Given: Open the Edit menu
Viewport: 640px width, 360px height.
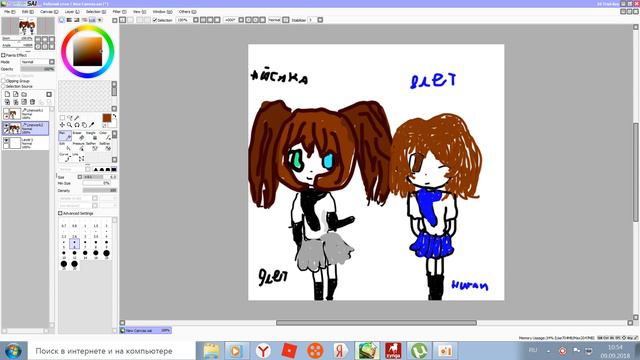Looking at the screenshot, I should coord(27,11).
